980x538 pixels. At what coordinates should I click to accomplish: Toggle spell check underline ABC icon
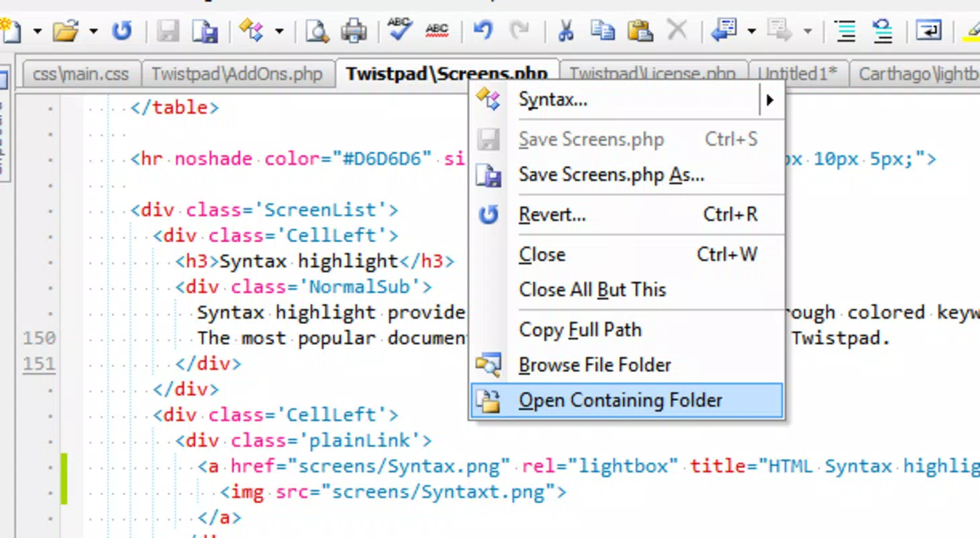pyautogui.click(x=437, y=30)
